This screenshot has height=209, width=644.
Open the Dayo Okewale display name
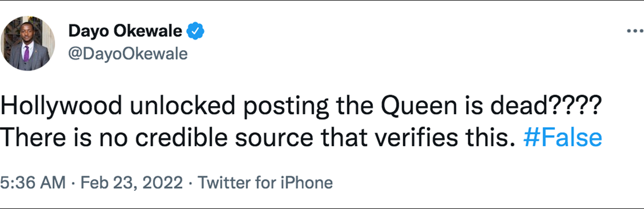(125, 31)
